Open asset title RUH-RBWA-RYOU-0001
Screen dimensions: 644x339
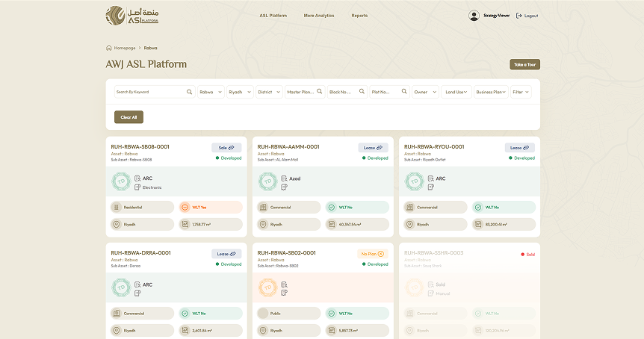click(x=434, y=146)
